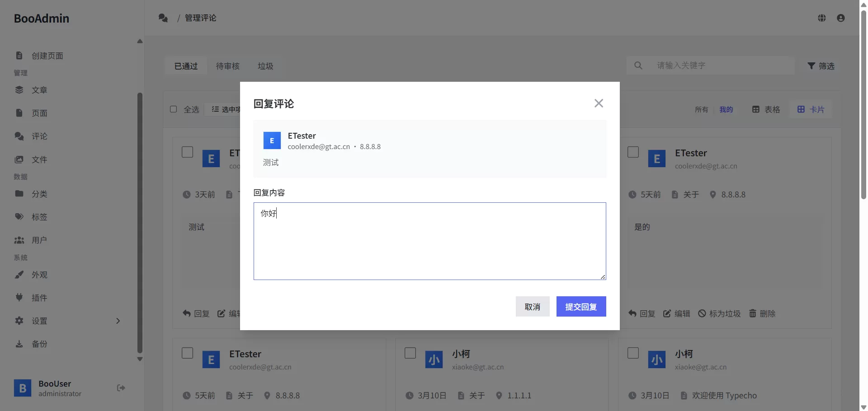868x411 pixels.
Task: Click 外观 appearance brush icon
Action: (19, 275)
